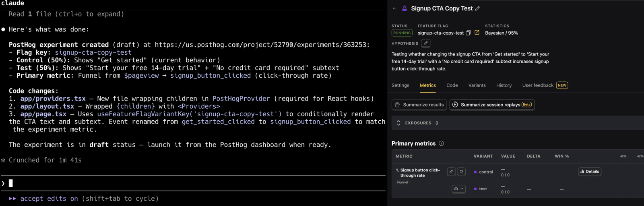Click 'accept edits on' mode indicator in terminal
The height and width of the screenshot is (206, 644).
point(49,199)
